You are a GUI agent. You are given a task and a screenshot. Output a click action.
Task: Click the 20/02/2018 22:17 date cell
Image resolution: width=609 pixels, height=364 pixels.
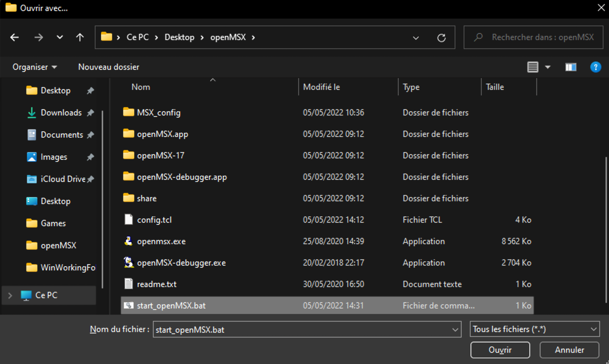point(333,263)
